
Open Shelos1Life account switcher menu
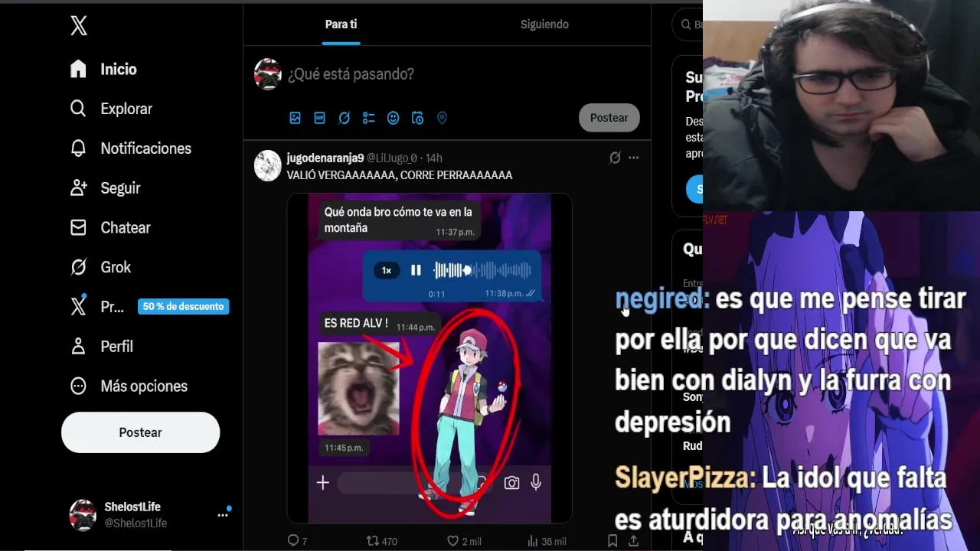[150, 515]
